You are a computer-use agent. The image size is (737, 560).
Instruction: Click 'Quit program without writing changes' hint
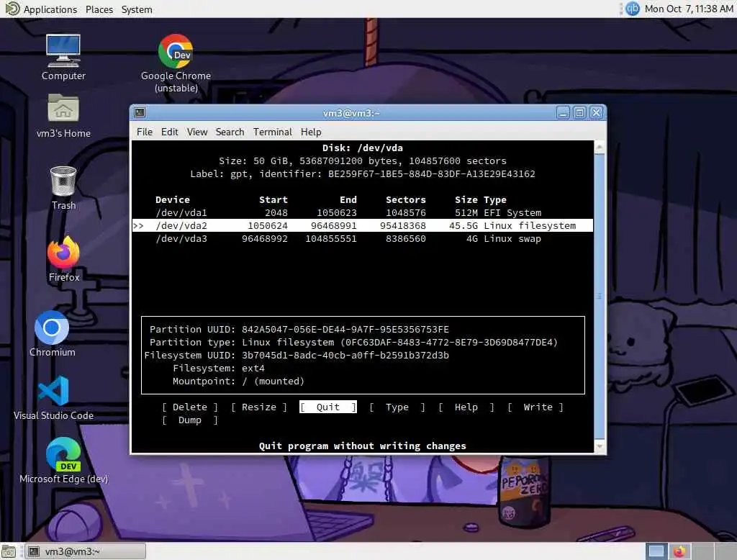coord(363,446)
